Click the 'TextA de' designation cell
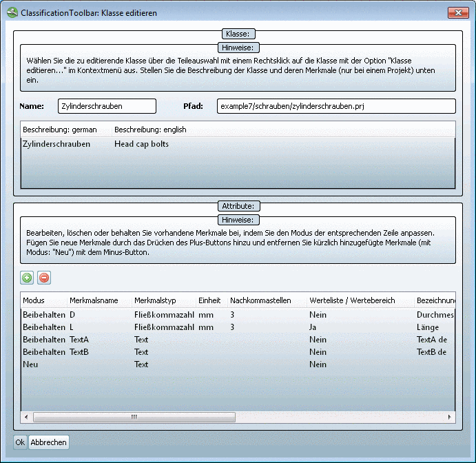The image size is (476, 463). click(432, 340)
